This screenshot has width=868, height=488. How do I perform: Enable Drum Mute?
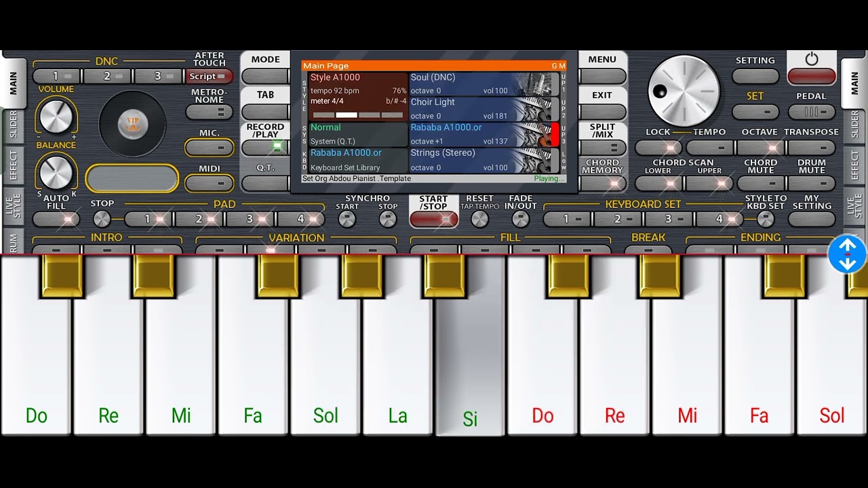(x=811, y=183)
